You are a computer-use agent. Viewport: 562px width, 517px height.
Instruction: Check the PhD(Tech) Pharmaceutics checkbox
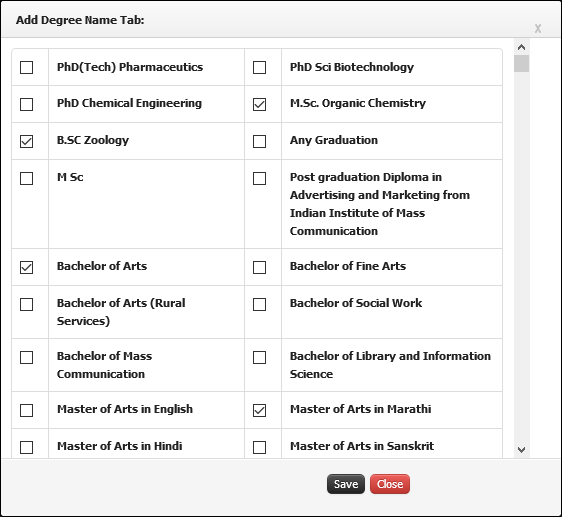point(27,67)
